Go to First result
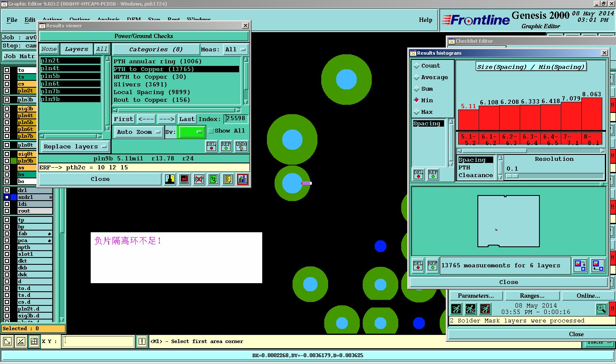616x364 pixels. (x=124, y=119)
